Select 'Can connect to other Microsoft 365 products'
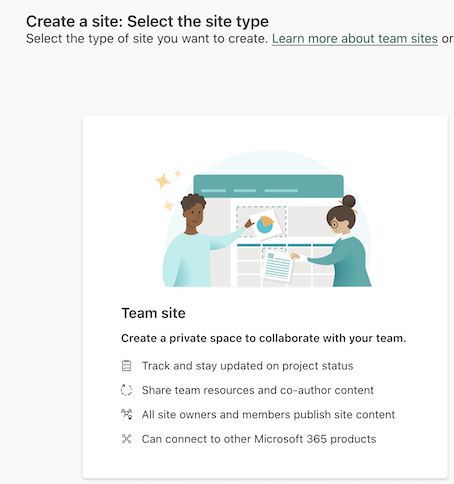Screen dimensions: 454x484 pos(259,439)
